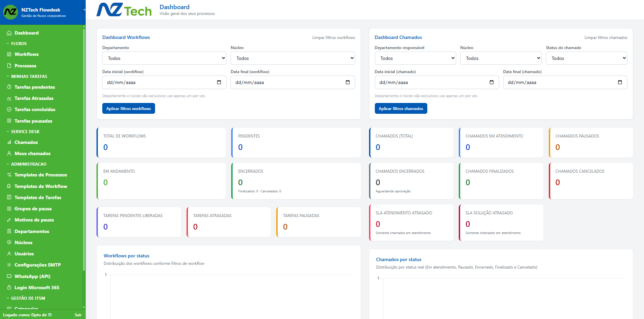Click the Tarefas concluídas check icon

click(9, 109)
